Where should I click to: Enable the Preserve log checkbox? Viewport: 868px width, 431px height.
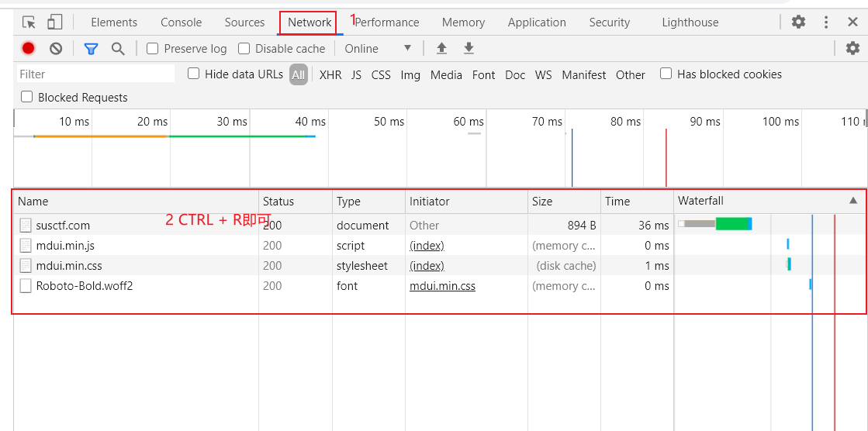(153, 49)
